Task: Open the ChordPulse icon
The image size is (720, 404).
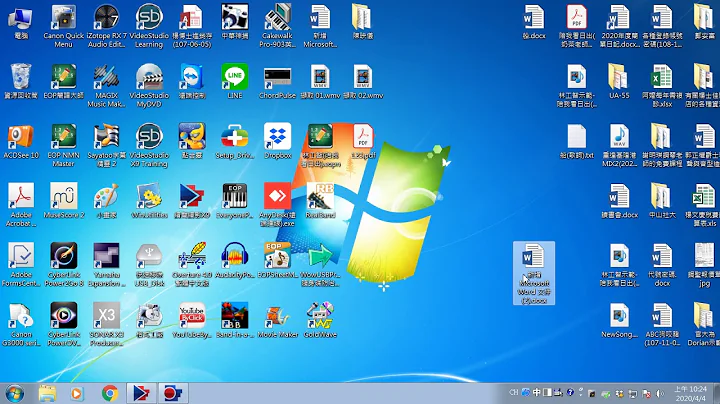Action: click(x=277, y=81)
